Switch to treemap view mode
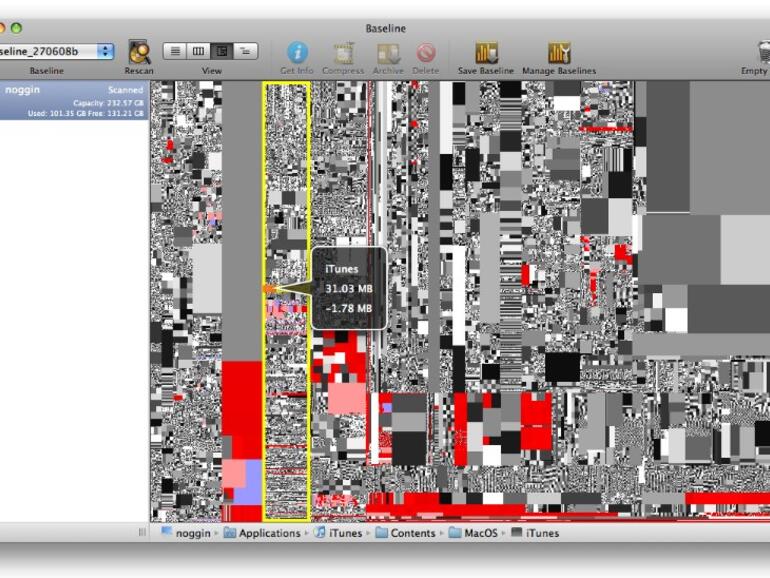The height and width of the screenshot is (578, 770). click(x=222, y=51)
